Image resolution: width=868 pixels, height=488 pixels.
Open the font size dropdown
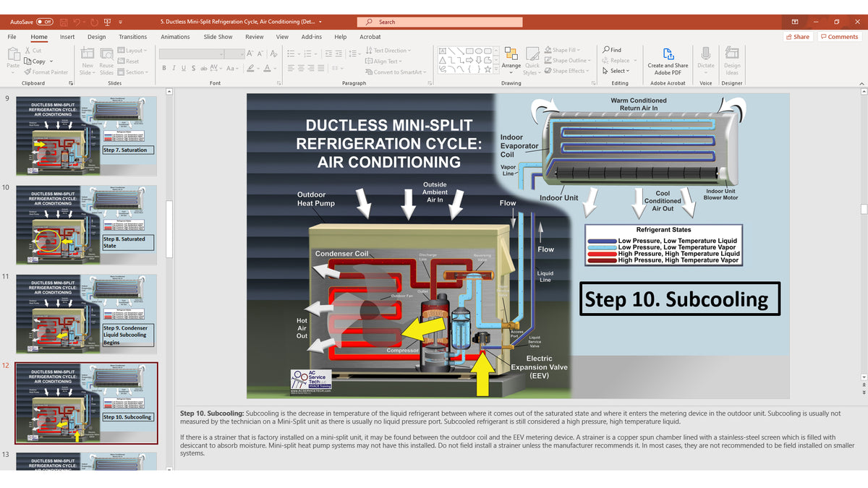tap(234, 53)
